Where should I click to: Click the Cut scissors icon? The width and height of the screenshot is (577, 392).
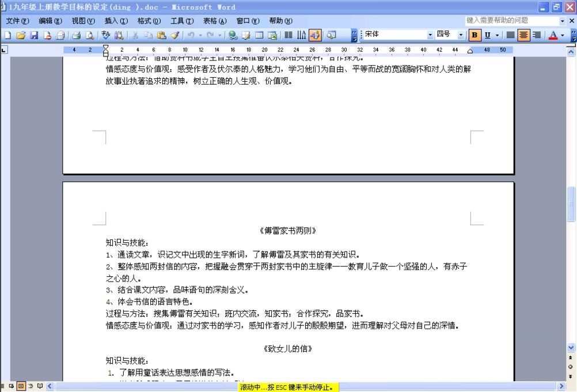[135, 35]
